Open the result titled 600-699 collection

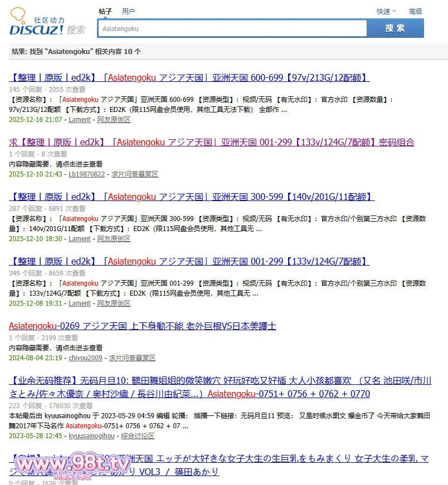(x=189, y=77)
